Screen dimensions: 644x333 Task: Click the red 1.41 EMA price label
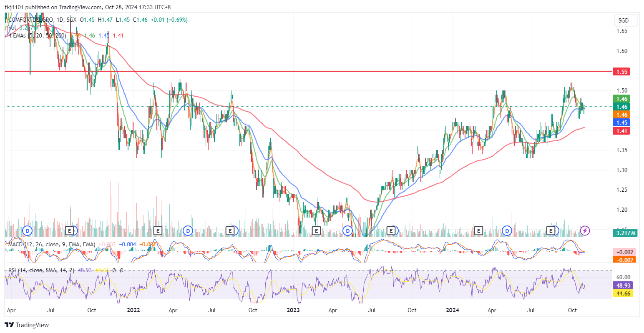(x=621, y=131)
